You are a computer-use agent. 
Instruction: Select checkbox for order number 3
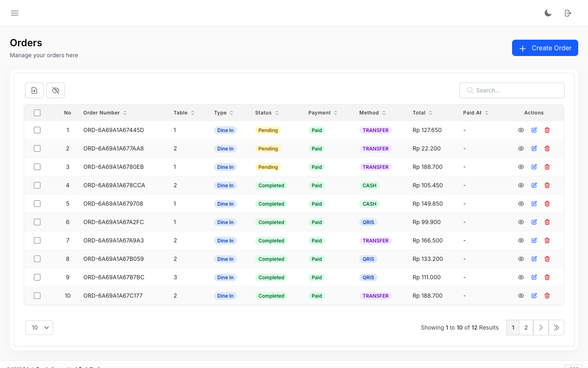37,167
